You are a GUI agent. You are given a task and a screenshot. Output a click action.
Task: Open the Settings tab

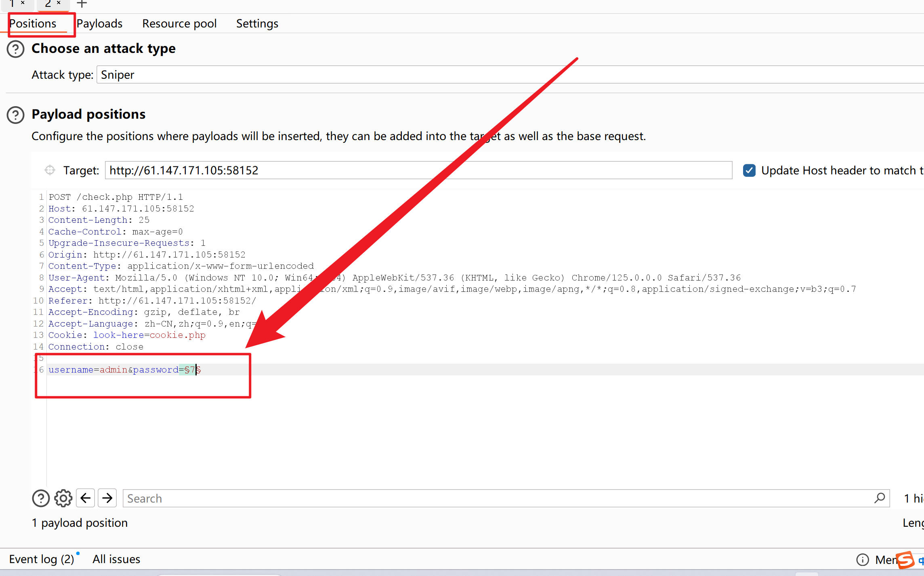click(257, 23)
